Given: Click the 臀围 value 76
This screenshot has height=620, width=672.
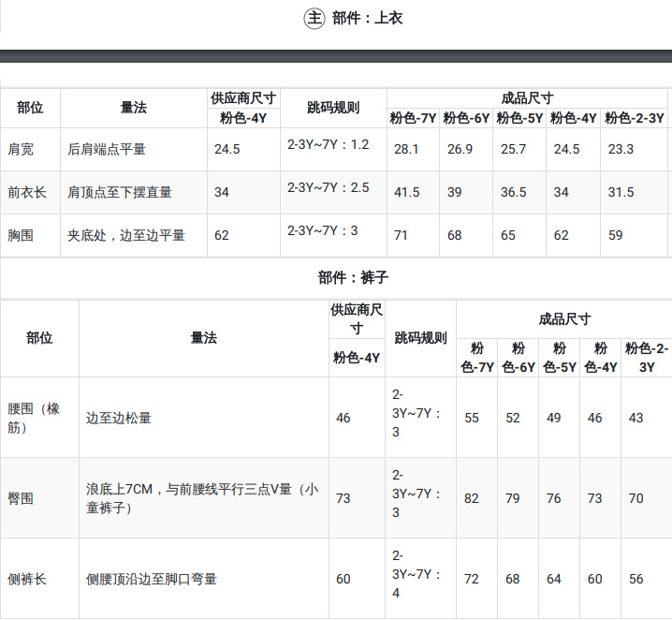Looking at the screenshot, I should click(x=554, y=498).
